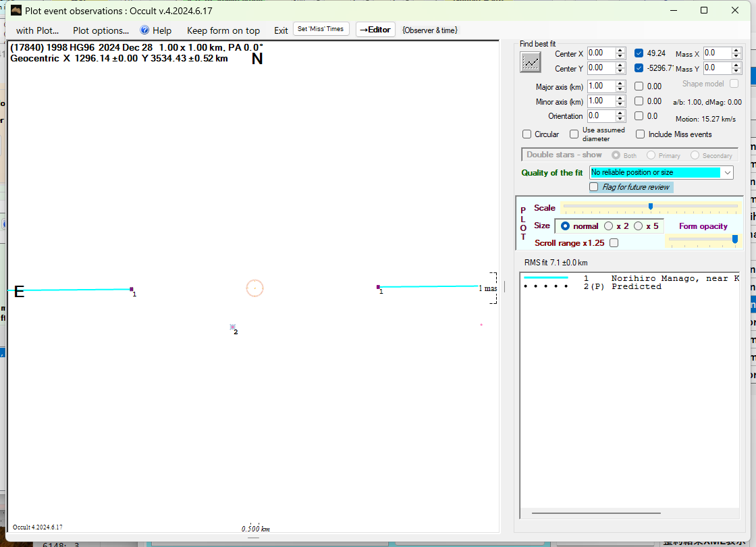Decrease Major axis value using down arrow

620,89
